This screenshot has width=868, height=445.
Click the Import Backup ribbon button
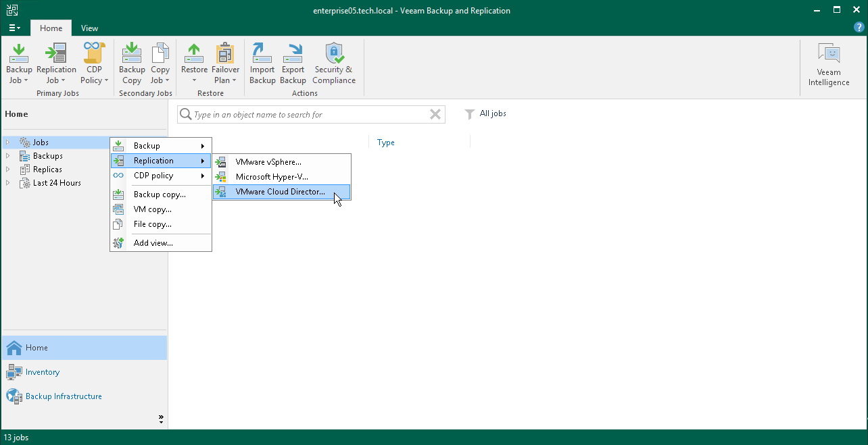point(262,64)
